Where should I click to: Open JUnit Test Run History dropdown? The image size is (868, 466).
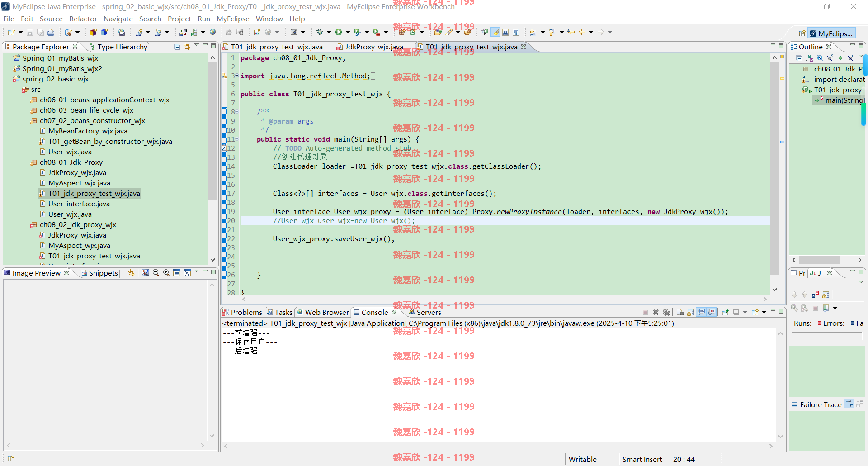(835, 308)
